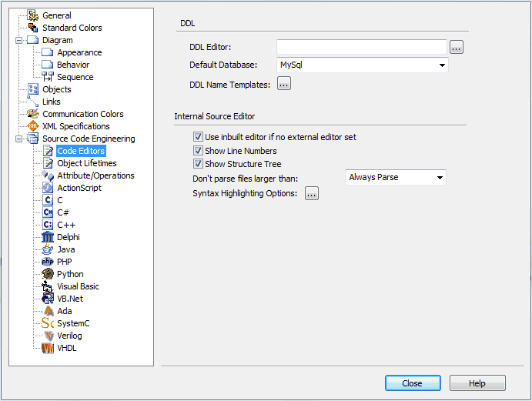This screenshot has width=532, height=401.
Task: Click the VB.Net icon
Action: point(48,299)
